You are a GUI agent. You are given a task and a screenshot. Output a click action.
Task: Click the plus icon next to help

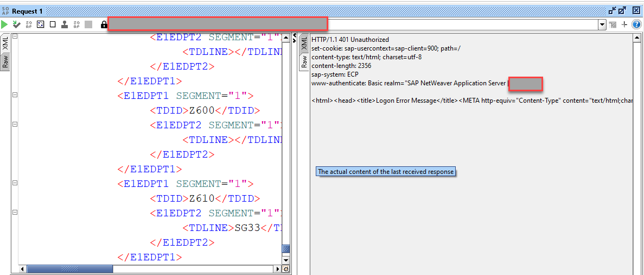click(624, 24)
